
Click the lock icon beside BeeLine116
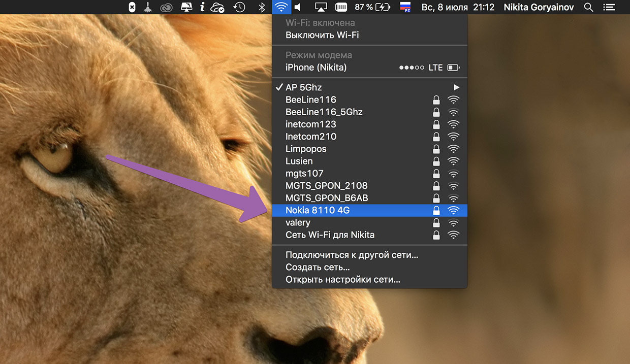point(436,100)
